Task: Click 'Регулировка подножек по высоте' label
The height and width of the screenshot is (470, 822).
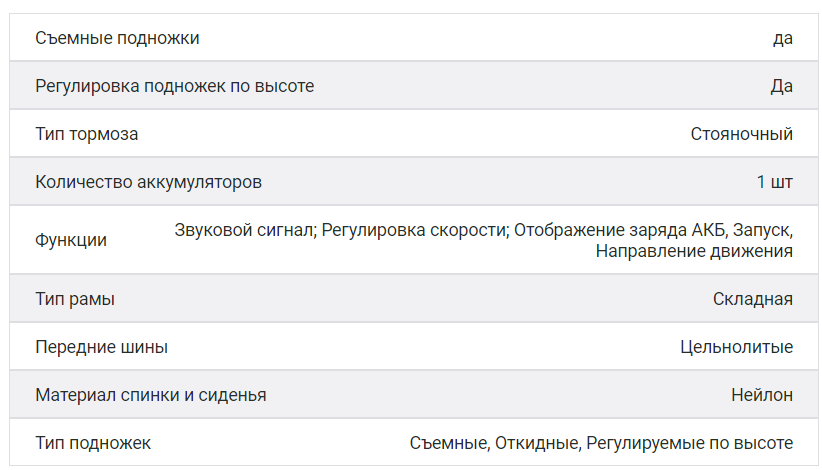Action: [174, 86]
